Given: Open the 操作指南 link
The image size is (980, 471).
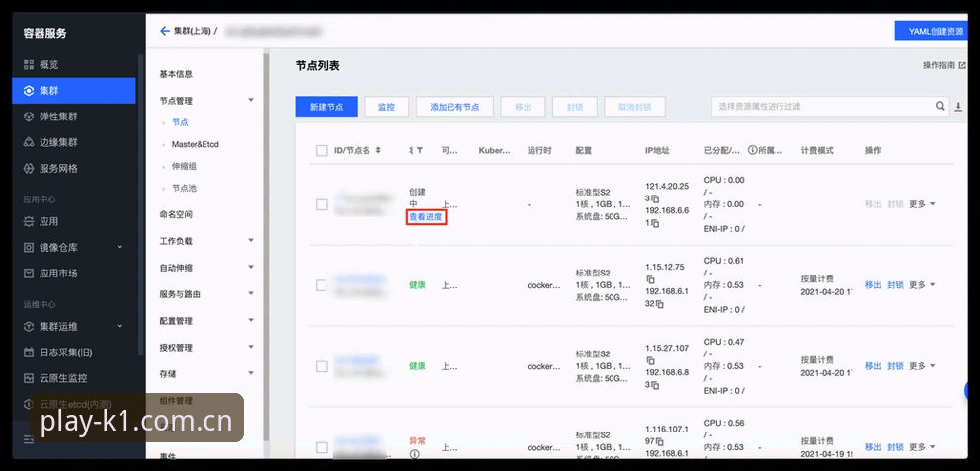Looking at the screenshot, I should 943,65.
